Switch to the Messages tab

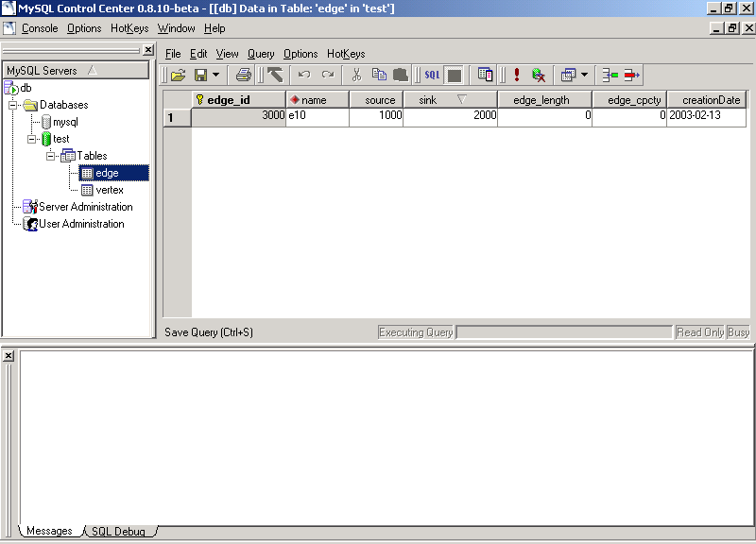49,531
